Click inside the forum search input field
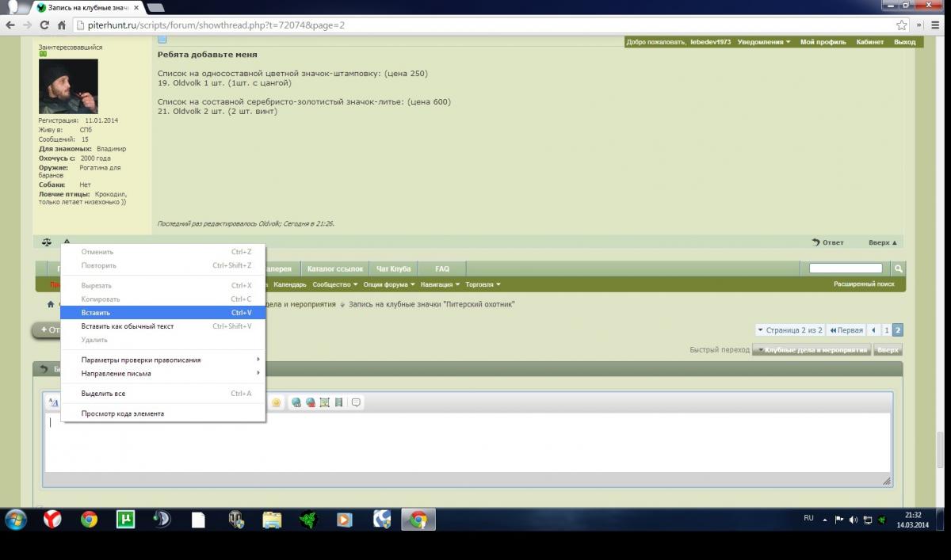951x560 pixels. pyautogui.click(x=846, y=269)
